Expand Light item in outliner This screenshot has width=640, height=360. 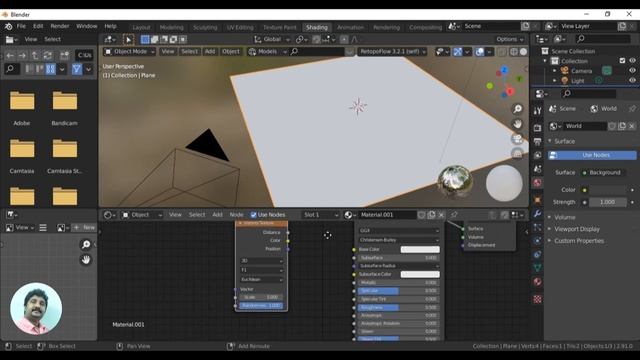[554, 80]
